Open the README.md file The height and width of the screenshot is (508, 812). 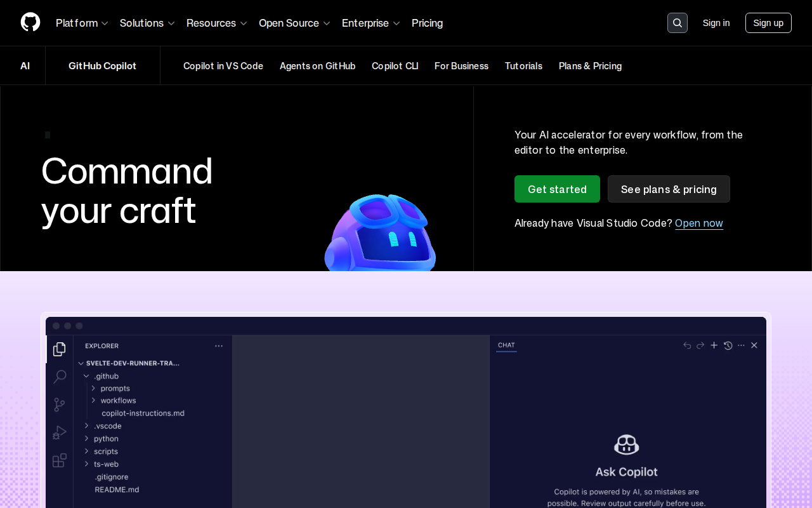[x=117, y=490]
